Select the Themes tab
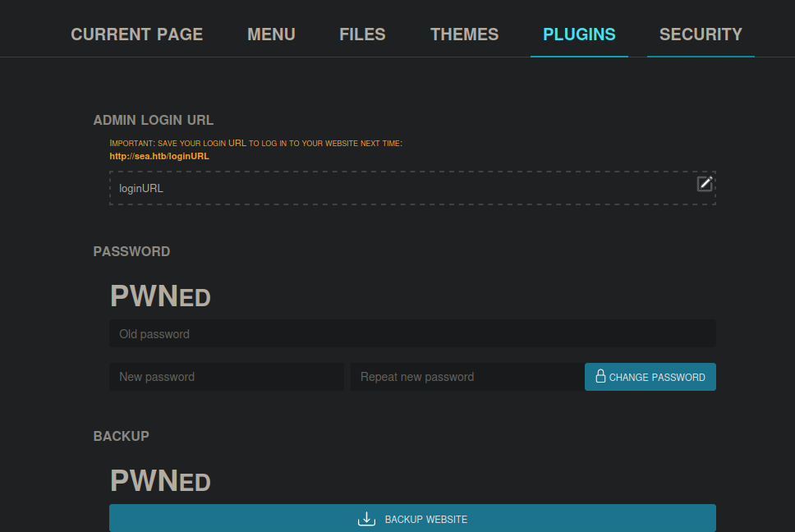Screen dimensions: 795x532 (x=464, y=34)
